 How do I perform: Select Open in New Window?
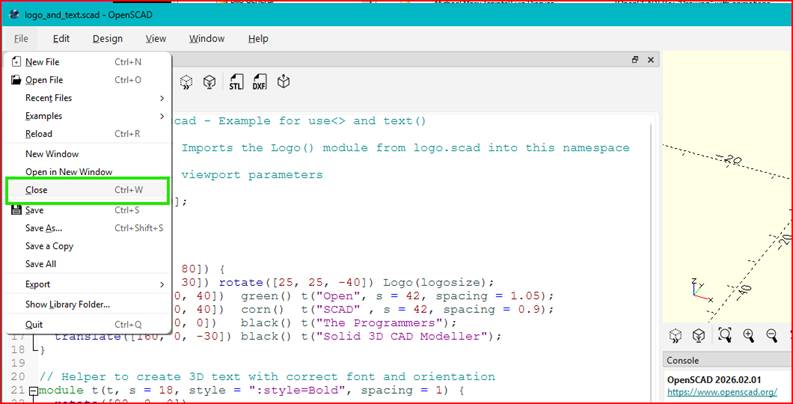[88, 172]
